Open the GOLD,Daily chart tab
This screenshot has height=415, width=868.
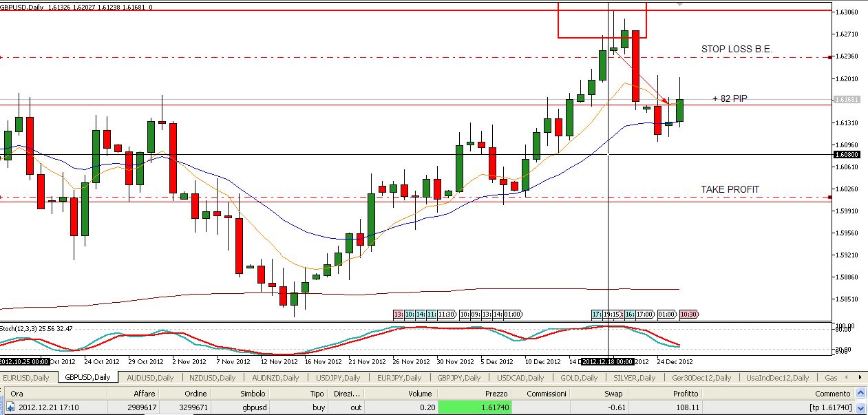(579, 378)
